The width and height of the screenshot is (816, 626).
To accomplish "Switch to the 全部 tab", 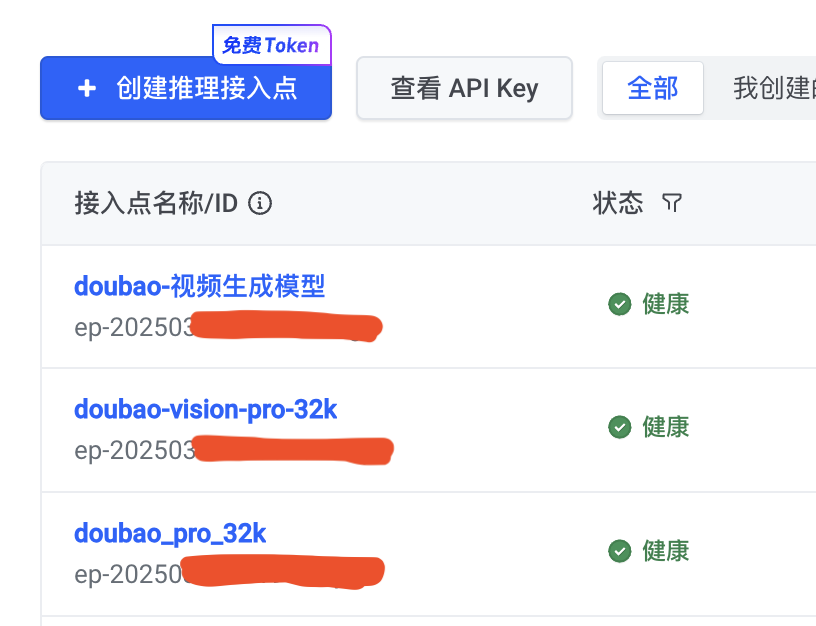I will (652, 89).
